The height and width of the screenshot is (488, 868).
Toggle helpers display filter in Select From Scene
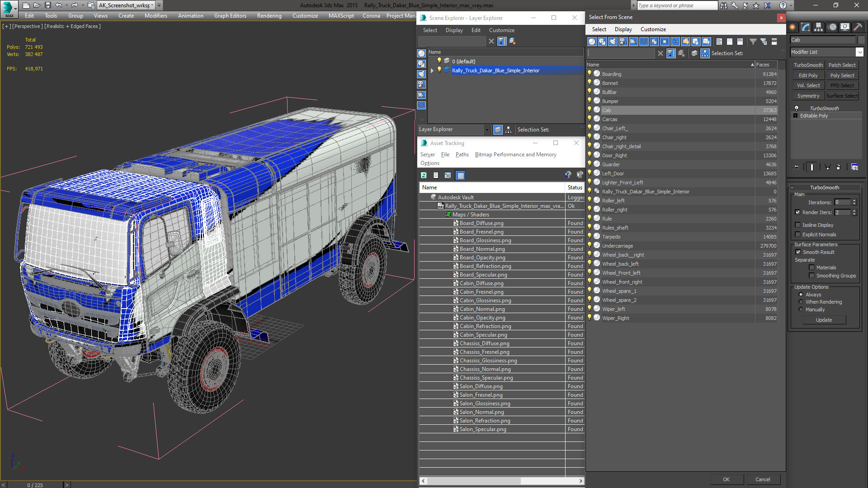[633, 42]
